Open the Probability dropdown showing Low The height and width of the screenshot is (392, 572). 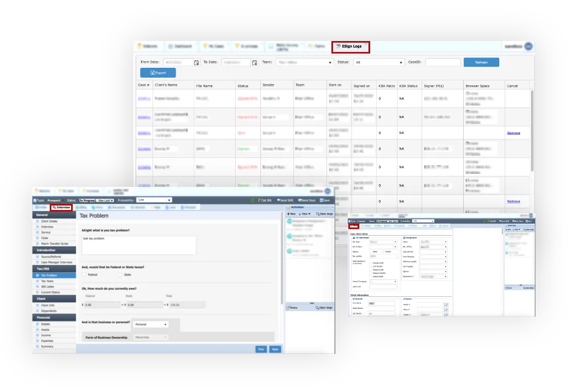tap(154, 200)
